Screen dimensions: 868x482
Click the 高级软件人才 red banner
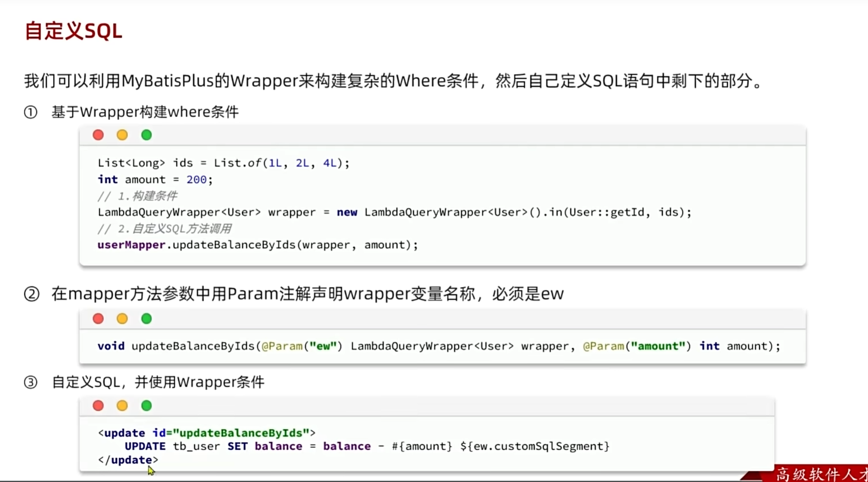coord(819,474)
